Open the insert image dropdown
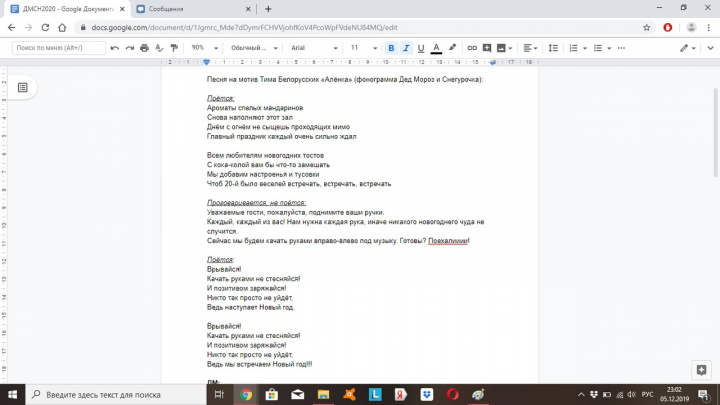 (x=504, y=48)
